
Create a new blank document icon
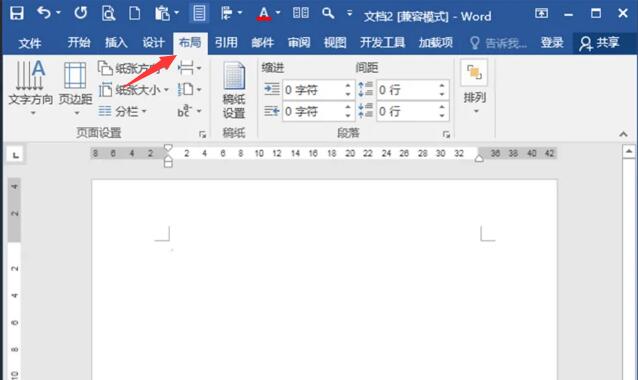click(134, 13)
